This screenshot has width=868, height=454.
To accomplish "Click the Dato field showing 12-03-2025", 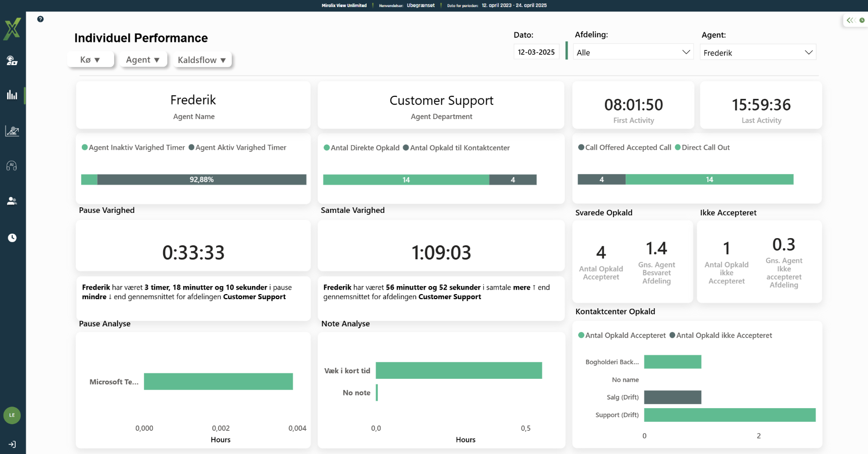I will tap(536, 52).
